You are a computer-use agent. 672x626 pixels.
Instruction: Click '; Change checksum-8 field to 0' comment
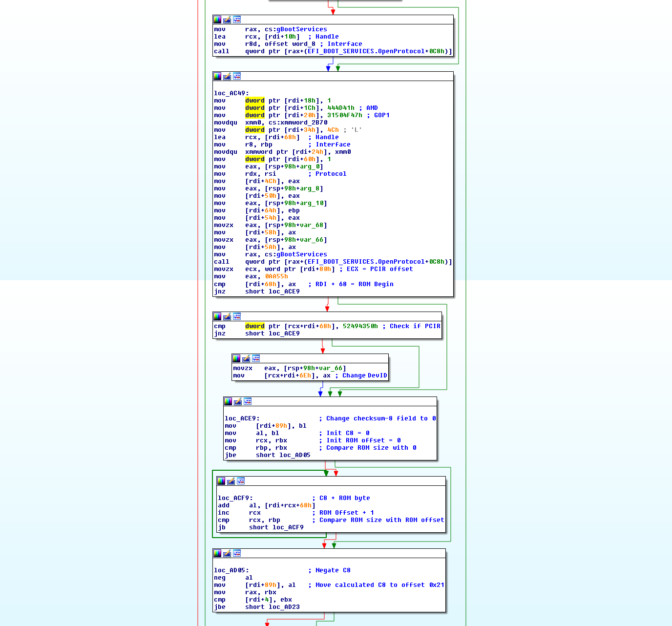click(378, 418)
